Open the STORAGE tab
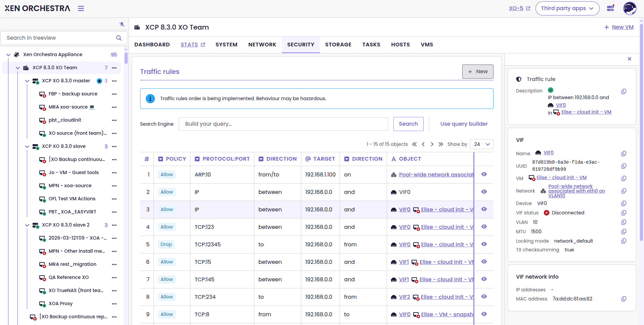644x325 pixels. (338, 45)
